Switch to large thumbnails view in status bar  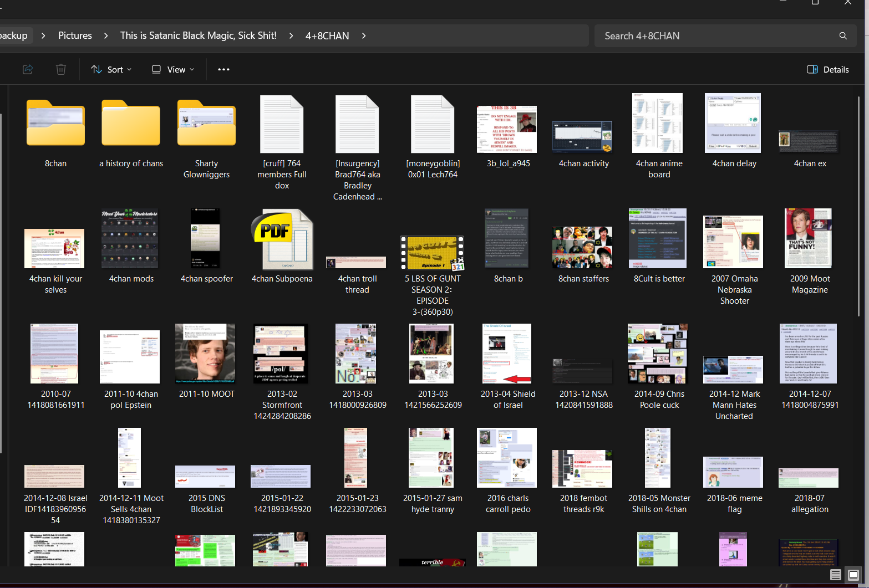[853, 575]
